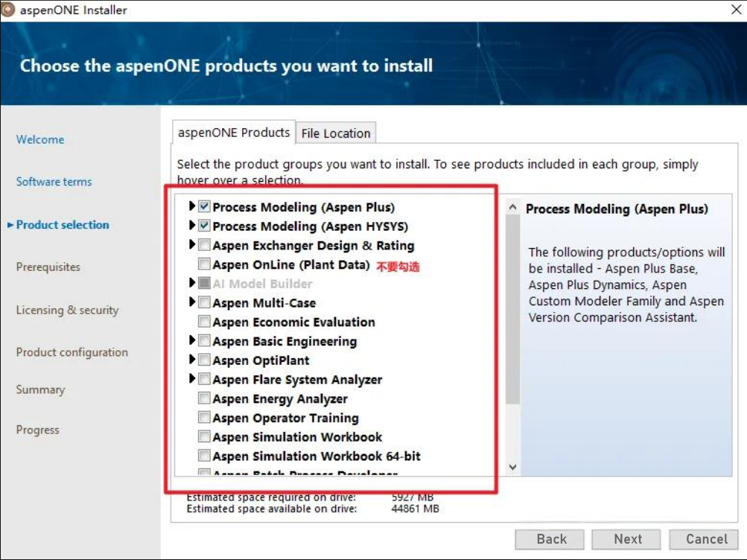Check the Aspen Multi-Case checkbox
Viewport: 747px width, 560px height.
(204, 302)
